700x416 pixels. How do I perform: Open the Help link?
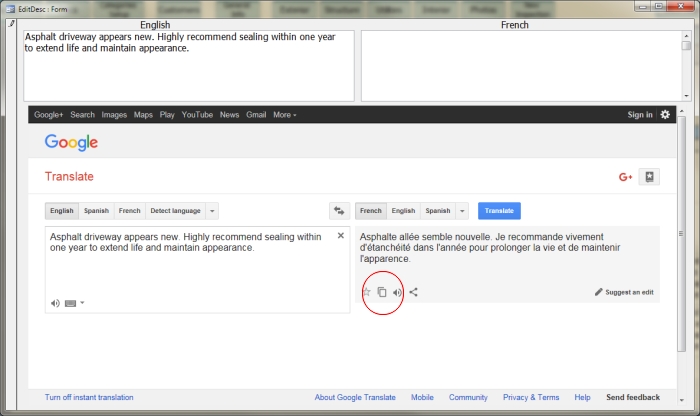coord(582,397)
